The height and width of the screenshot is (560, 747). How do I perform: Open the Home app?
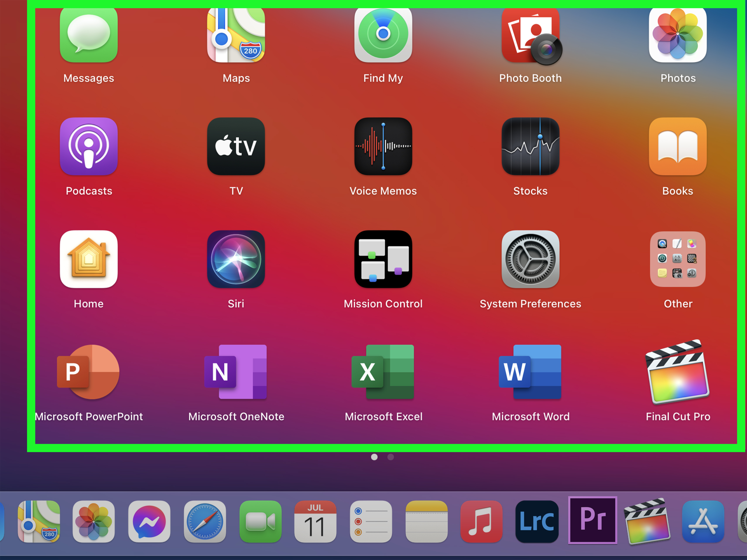coord(89,259)
